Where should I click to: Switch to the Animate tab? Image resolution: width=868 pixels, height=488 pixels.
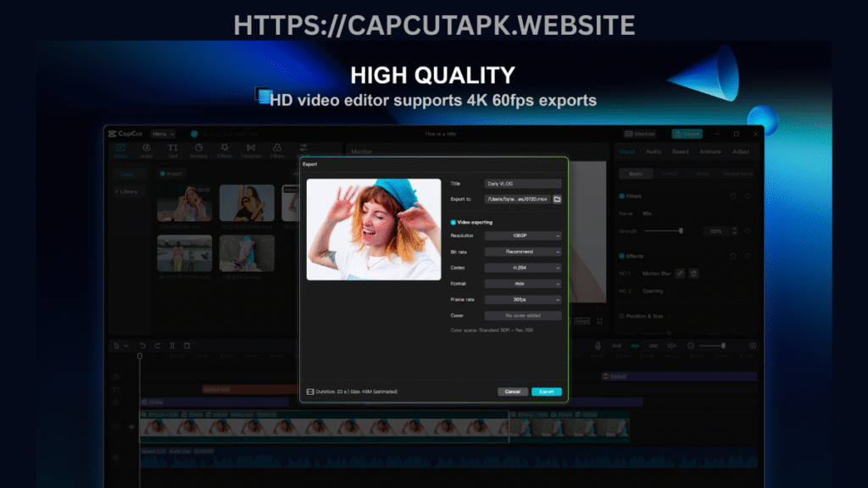pyautogui.click(x=710, y=152)
